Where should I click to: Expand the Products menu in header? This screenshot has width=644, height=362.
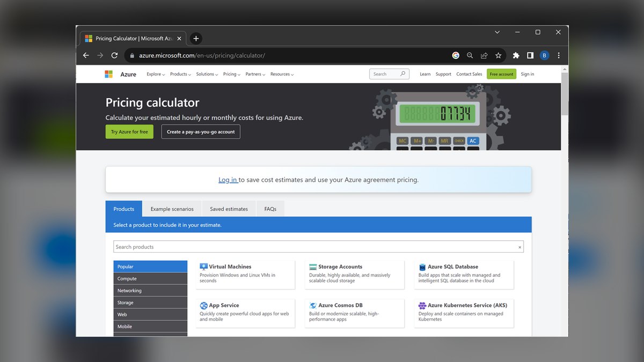point(180,74)
